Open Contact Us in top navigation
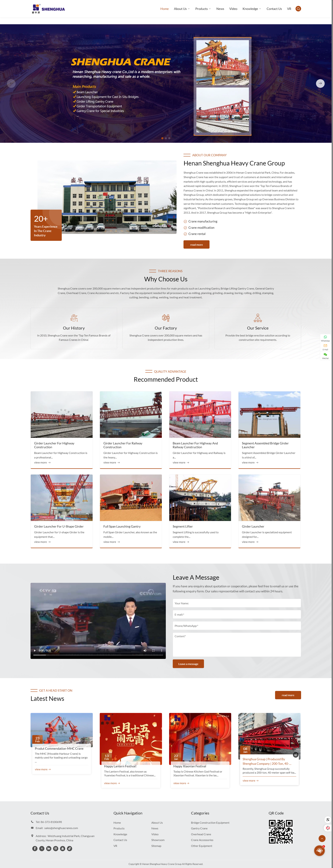This screenshot has height=868, width=333. [274, 9]
